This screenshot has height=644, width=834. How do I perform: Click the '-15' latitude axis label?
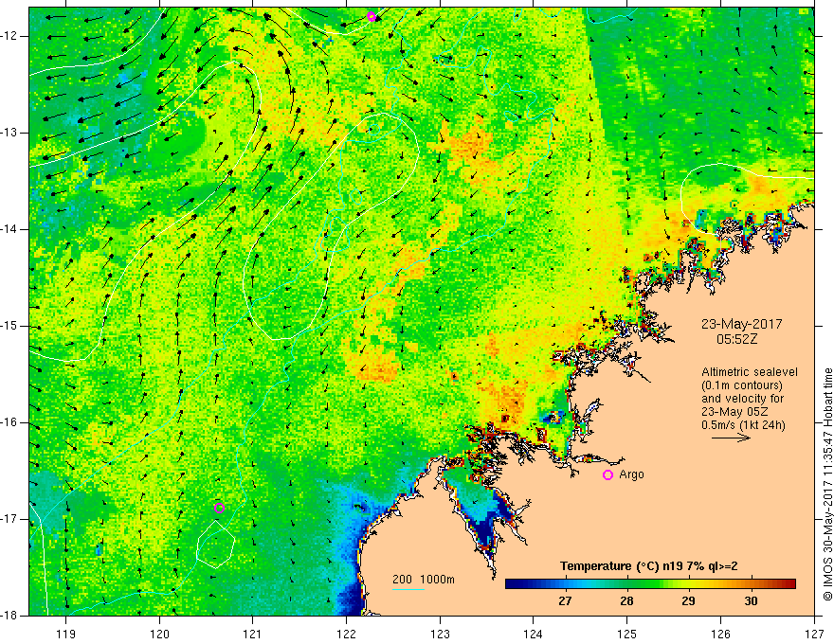click(x=10, y=326)
